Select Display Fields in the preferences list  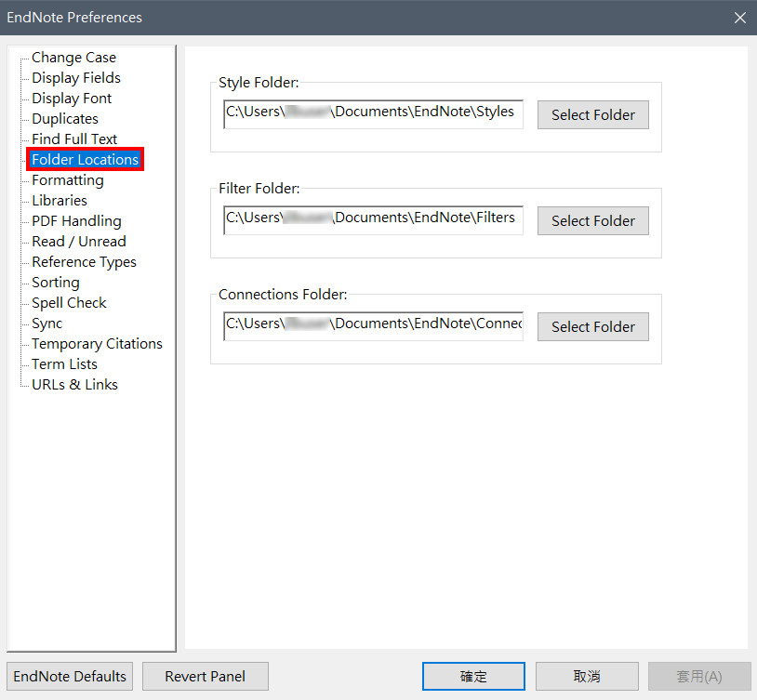pos(76,78)
